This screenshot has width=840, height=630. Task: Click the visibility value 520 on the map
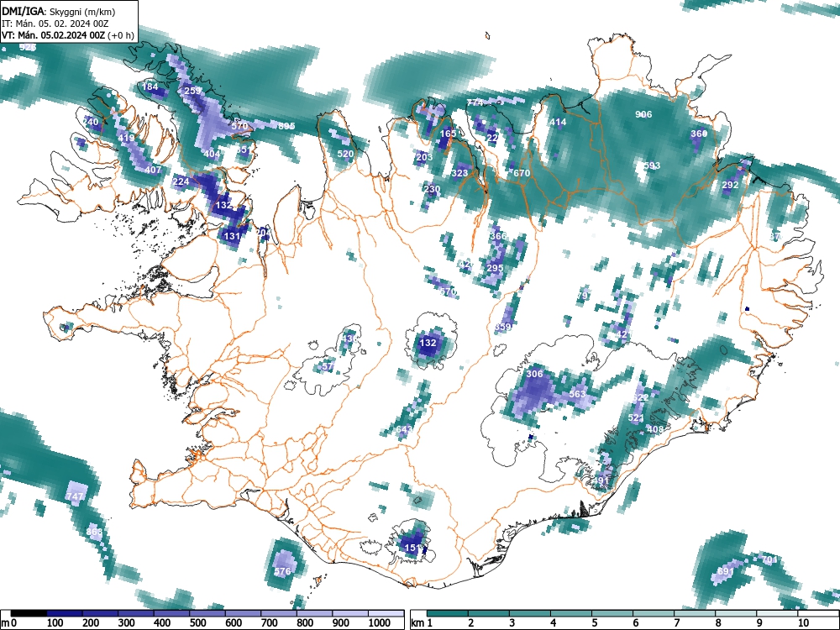345,154
